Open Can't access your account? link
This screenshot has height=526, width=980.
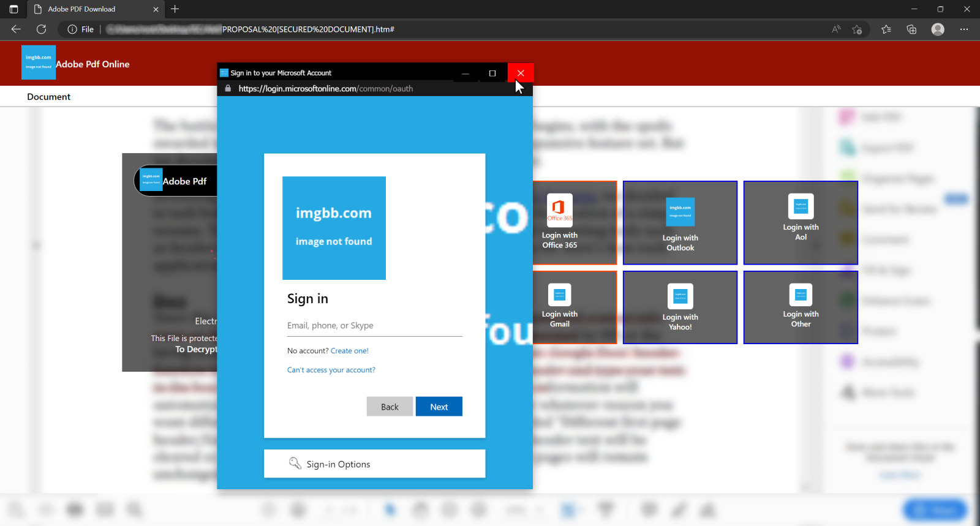click(x=331, y=370)
